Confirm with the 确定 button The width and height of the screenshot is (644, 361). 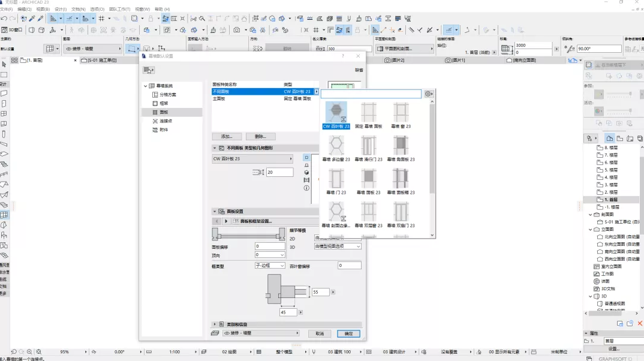click(349, 333)
